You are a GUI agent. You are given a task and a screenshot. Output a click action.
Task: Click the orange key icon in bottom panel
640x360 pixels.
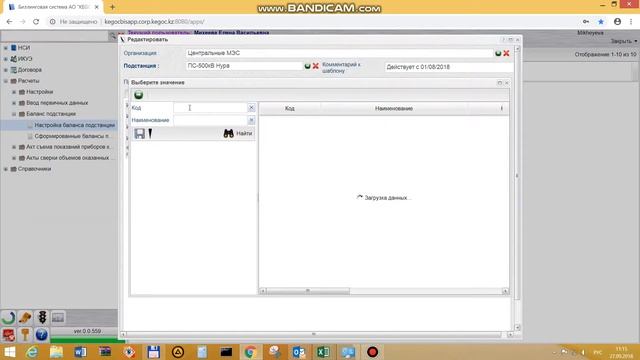25,335
